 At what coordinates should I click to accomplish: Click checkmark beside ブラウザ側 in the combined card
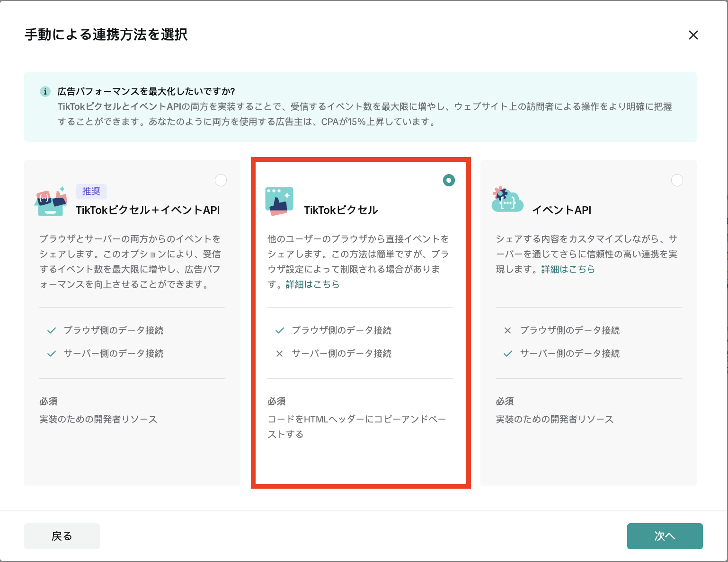pyautogui.click(x=52, y=330)
